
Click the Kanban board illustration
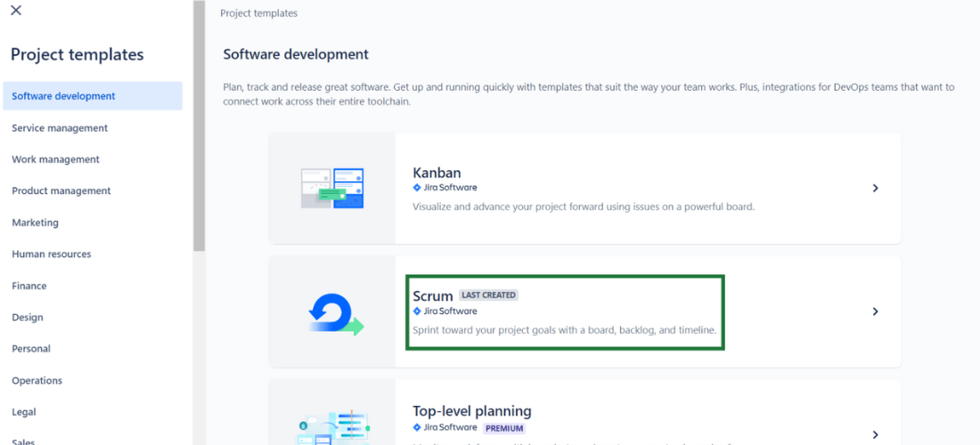pos(332,188)
